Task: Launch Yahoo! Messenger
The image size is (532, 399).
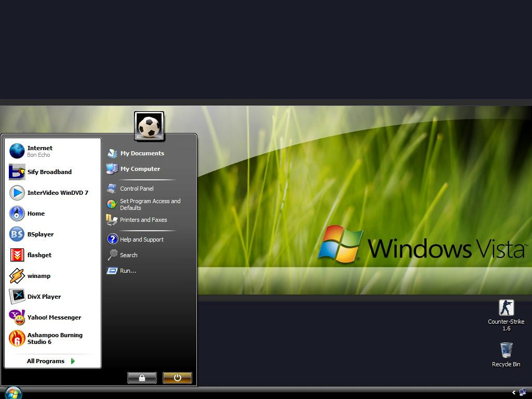Action: pos(54,317)
